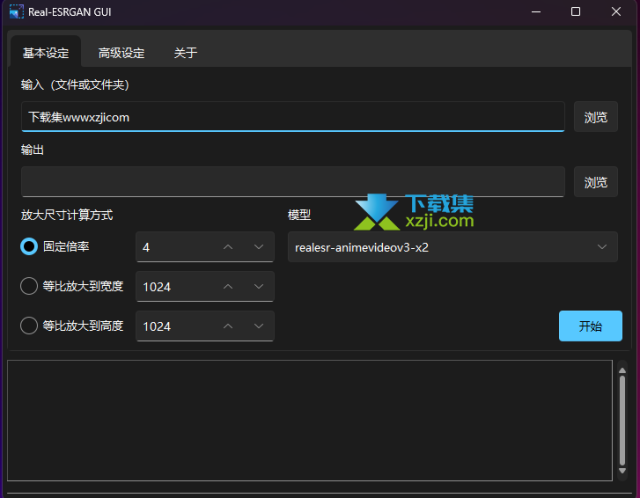Click the log vertical scrollbar thumb
Screen dimensions: 640x498
click(622, 420)
